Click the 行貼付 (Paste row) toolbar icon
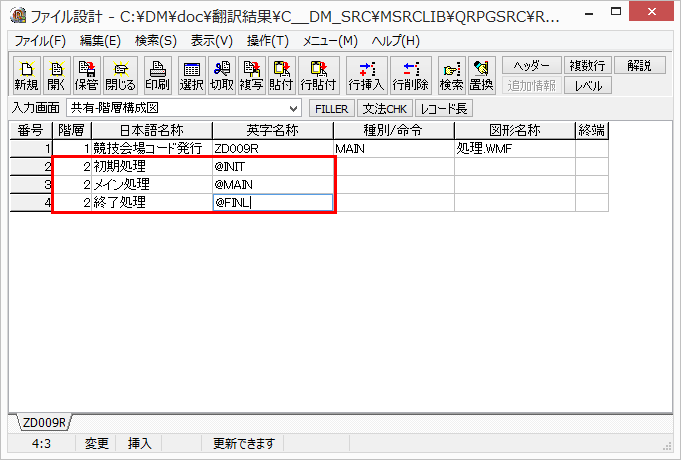The width and height of the screenshot is (681, 460). click(x=318, y=75)
